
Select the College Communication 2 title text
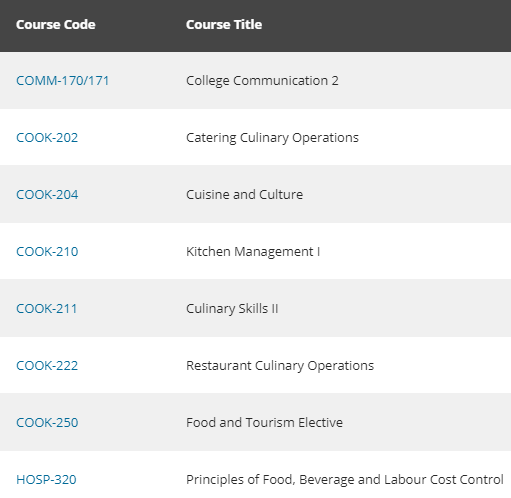pyautogui.click(x=262, y=81)
